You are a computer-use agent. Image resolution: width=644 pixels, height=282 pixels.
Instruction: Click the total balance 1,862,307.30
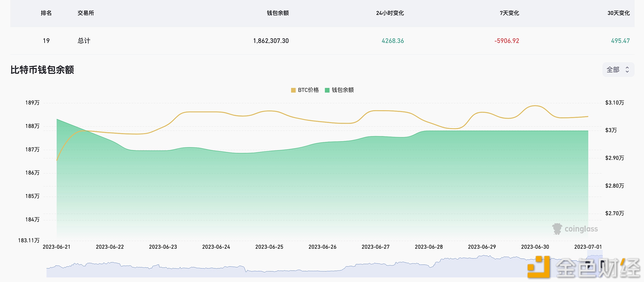(x=271, y=41)
